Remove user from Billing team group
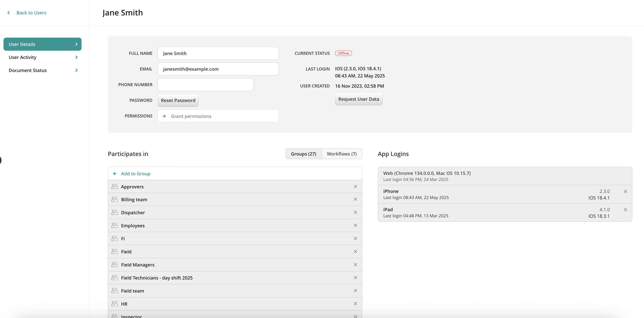This screenshot has width=644, height=318. [355, 199]
